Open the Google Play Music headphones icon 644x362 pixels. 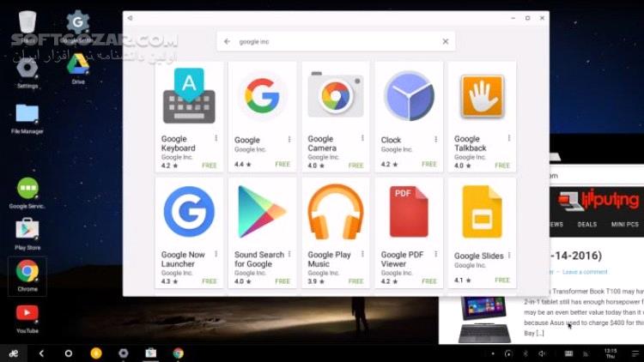pyautogui.click(x=336, y=212)
